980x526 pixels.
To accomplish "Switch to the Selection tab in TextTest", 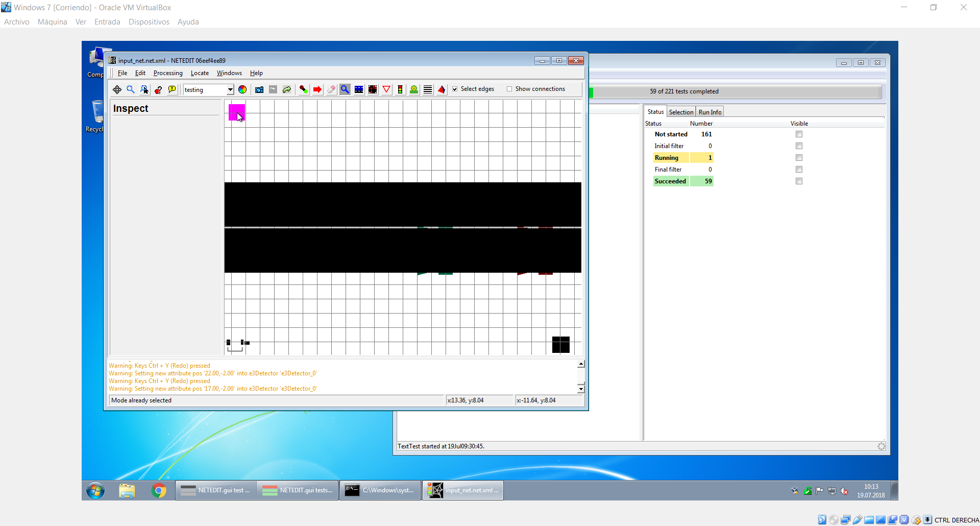I will click(x=681, y=112).
